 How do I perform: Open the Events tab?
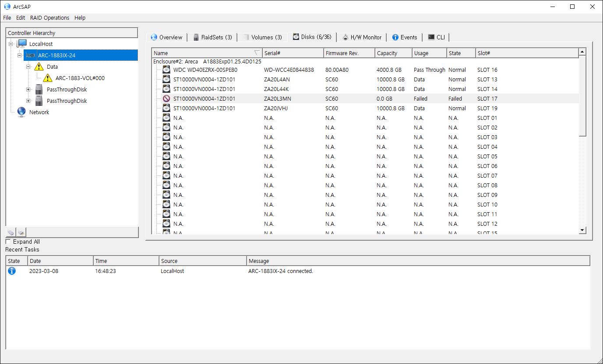pyautogui.click(x=405, y=37)
